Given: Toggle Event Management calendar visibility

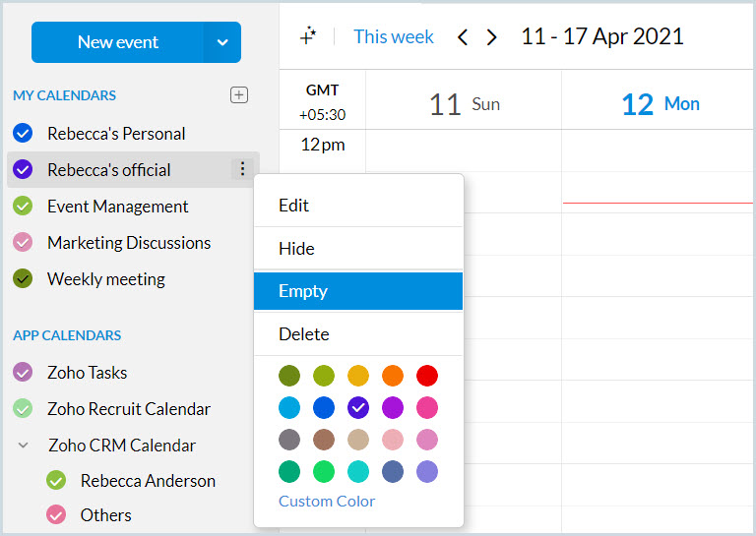Looking at the screenshot, I should coord(24,206).
